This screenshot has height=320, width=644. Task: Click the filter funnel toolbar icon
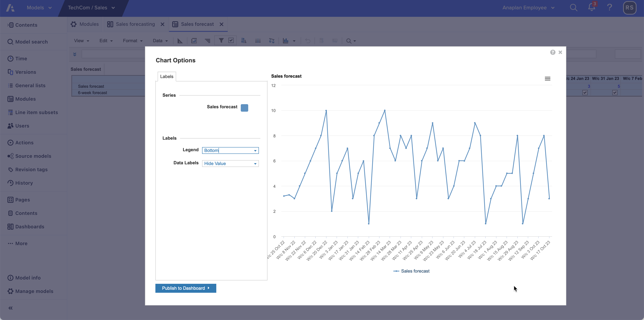221,41
